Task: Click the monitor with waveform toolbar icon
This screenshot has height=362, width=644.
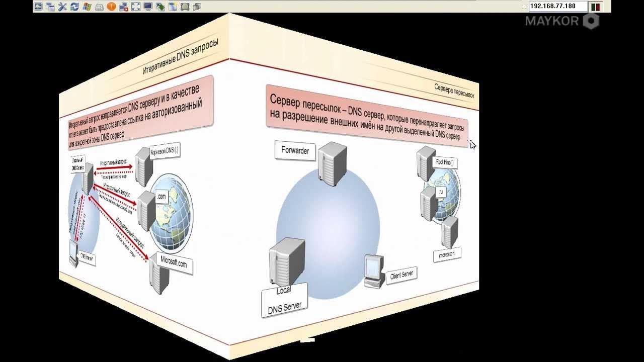Action: point(38,7)
